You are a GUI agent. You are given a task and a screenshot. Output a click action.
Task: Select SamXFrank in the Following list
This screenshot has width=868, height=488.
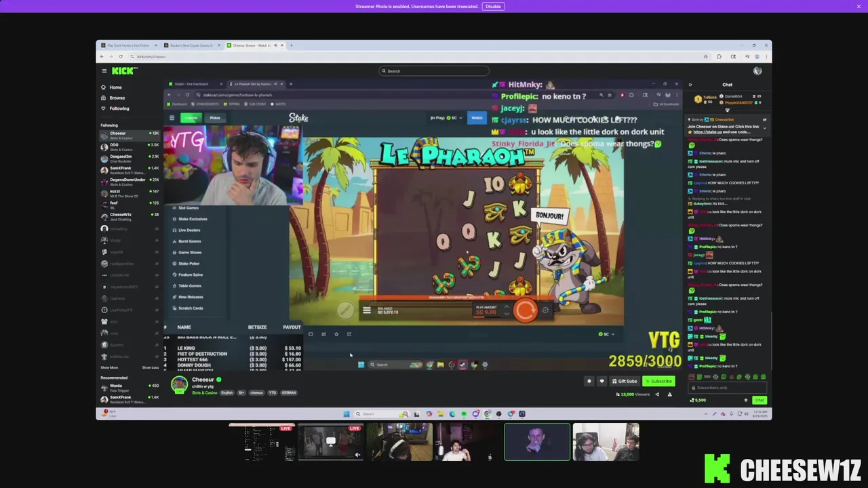click(129, 169)
